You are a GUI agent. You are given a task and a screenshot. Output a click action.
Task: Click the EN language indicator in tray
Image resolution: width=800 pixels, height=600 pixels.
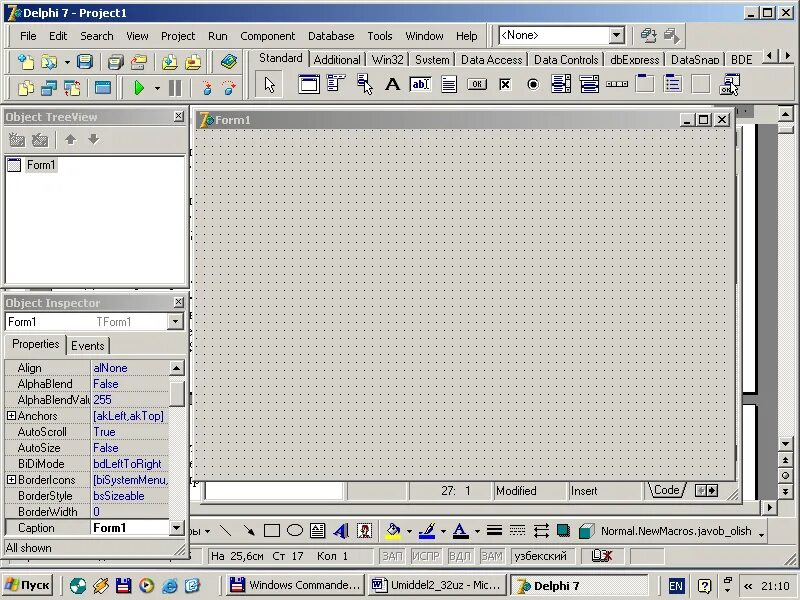coord(676,586)
